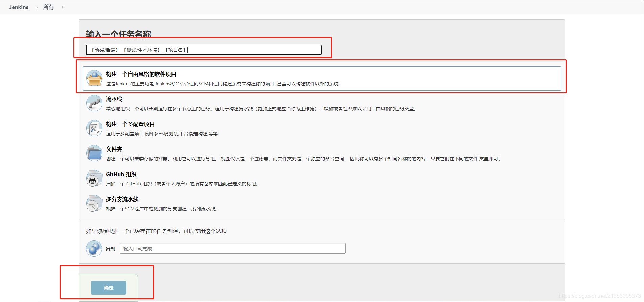Choose 构建一个多配置项目 title
The height and width of the screenshot is (302, 644).
pyautogui.click(x=130, y=124)
